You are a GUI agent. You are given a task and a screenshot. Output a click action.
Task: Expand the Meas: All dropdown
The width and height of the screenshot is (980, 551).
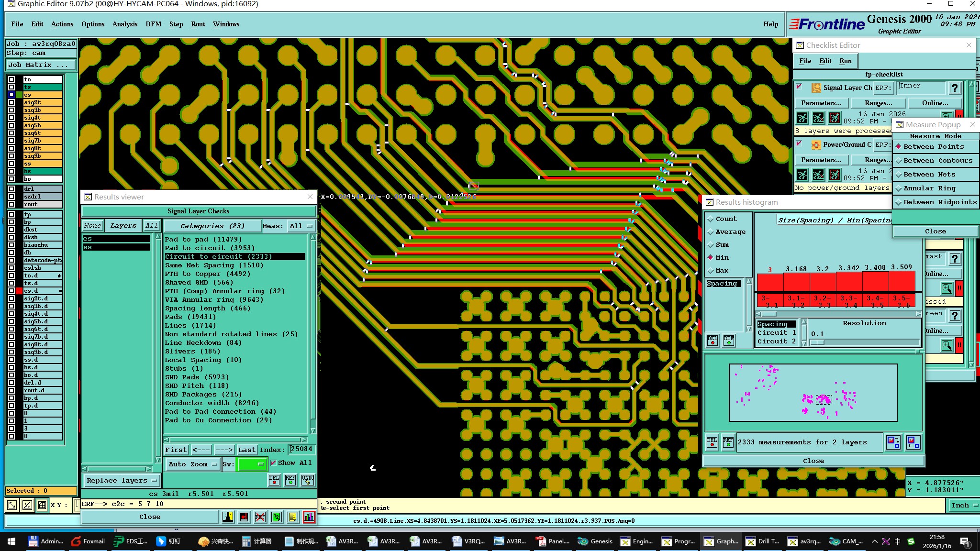(x=301, y=226)
